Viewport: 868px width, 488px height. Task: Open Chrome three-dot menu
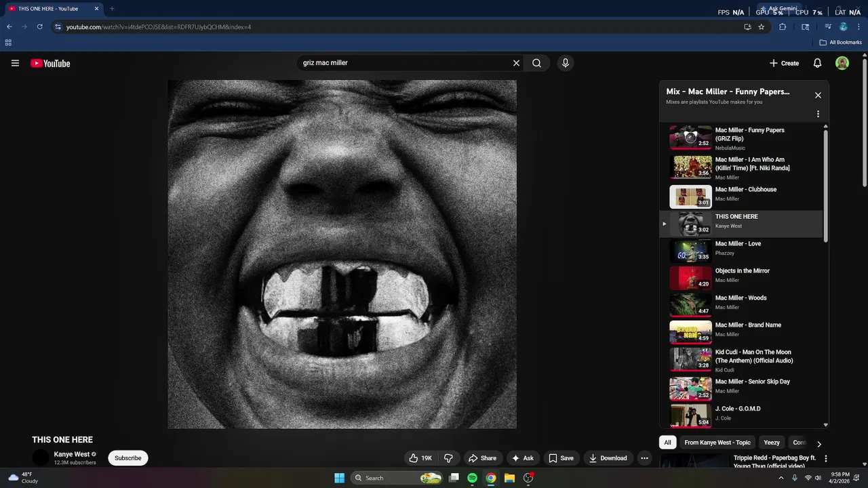point(859,27)
